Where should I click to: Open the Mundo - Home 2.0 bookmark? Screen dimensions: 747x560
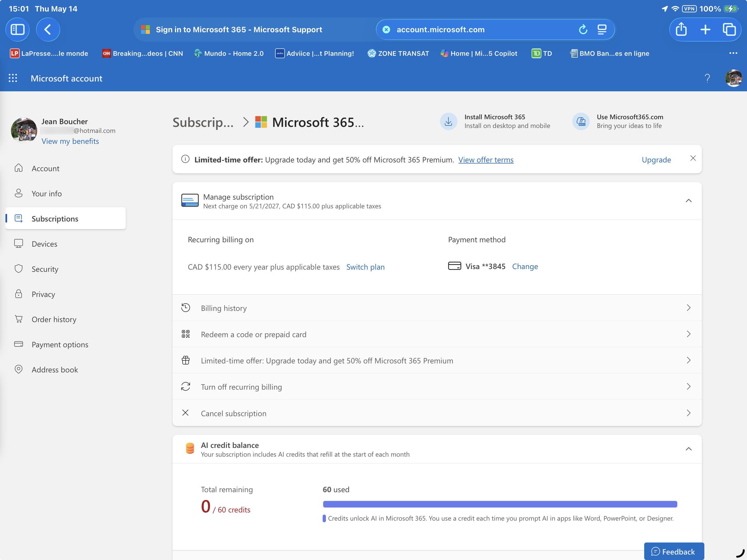point(229,53)
